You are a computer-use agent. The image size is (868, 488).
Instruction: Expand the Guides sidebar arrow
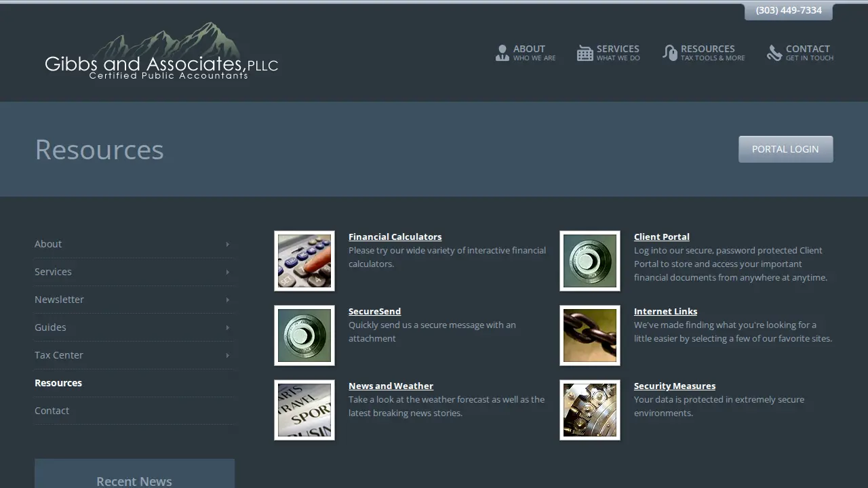tap(227, 327)
